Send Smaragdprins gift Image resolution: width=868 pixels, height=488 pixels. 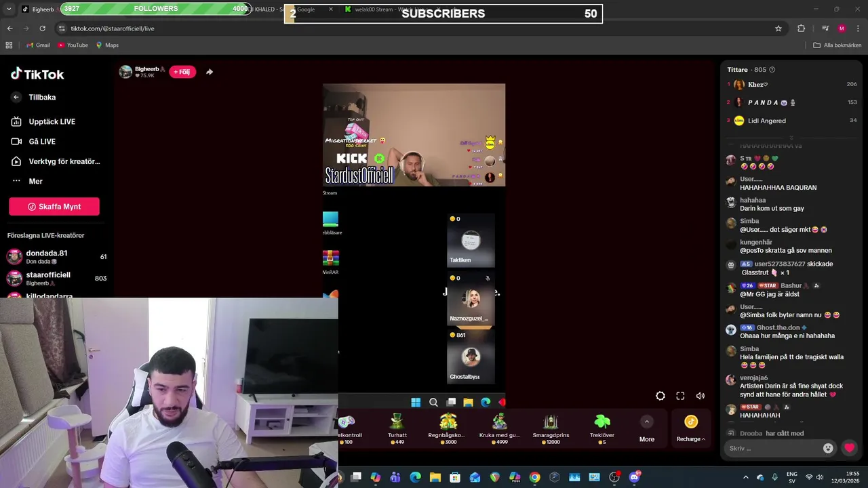click(551, 429)
